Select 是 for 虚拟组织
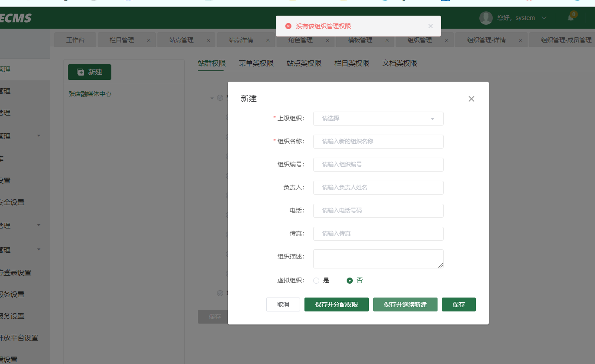595x364 pixels. pos(316,281)
